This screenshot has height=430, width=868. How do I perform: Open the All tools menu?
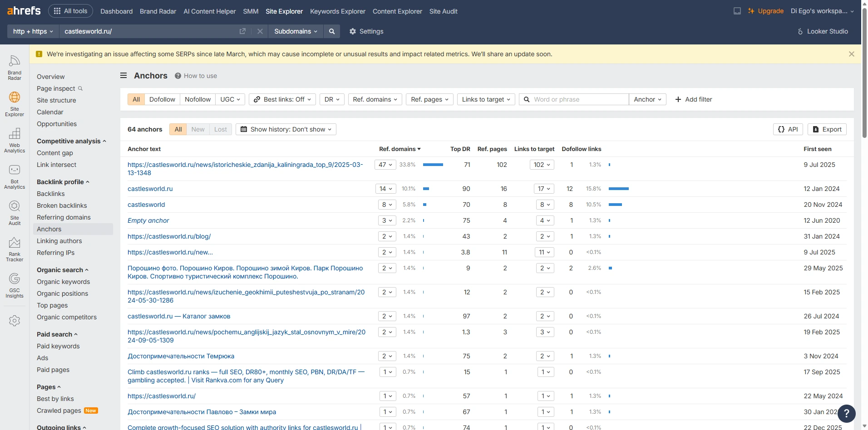tap(70, 11)
